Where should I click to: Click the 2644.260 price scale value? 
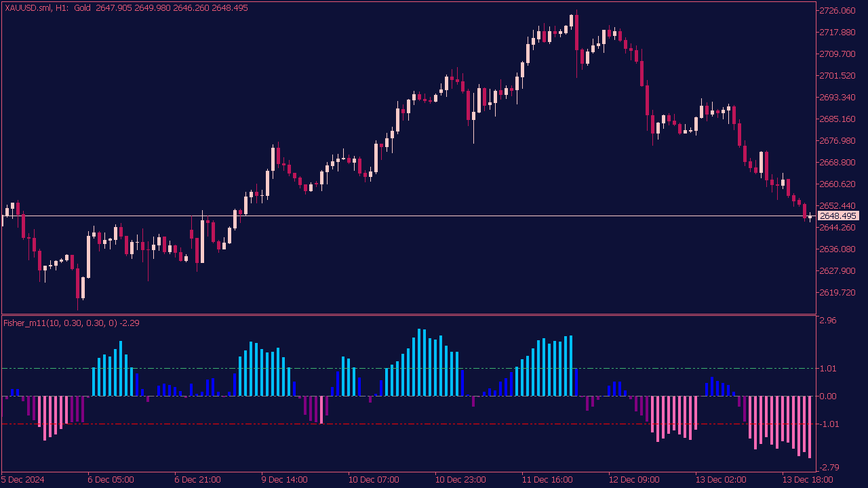[839, 228]
